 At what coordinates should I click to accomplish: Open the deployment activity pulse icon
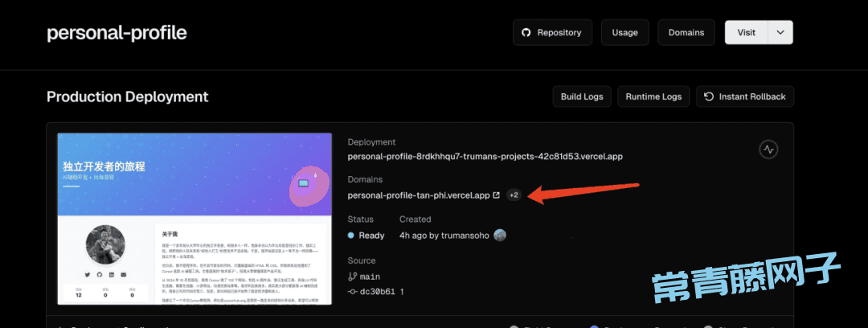769,150
